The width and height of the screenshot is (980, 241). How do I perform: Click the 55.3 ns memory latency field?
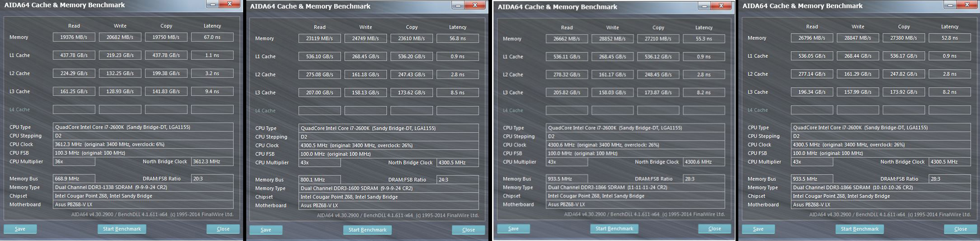pos(704,39)
